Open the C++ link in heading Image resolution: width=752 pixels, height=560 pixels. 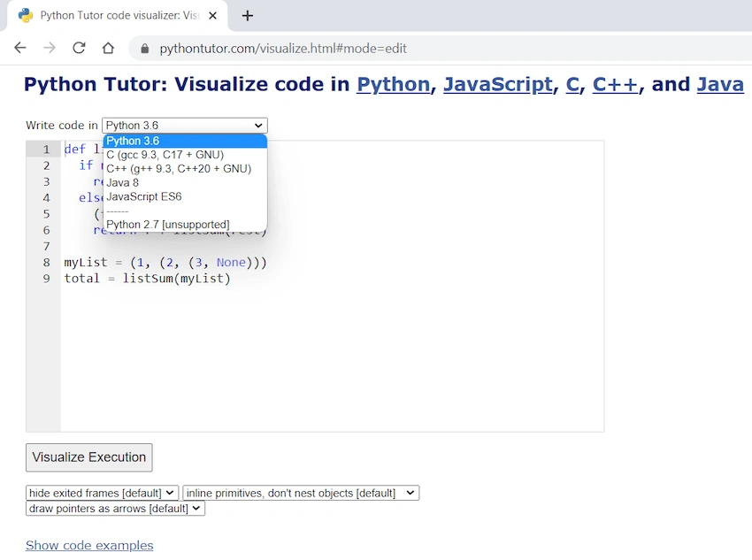pyautogui.click(x=616, y=84)
